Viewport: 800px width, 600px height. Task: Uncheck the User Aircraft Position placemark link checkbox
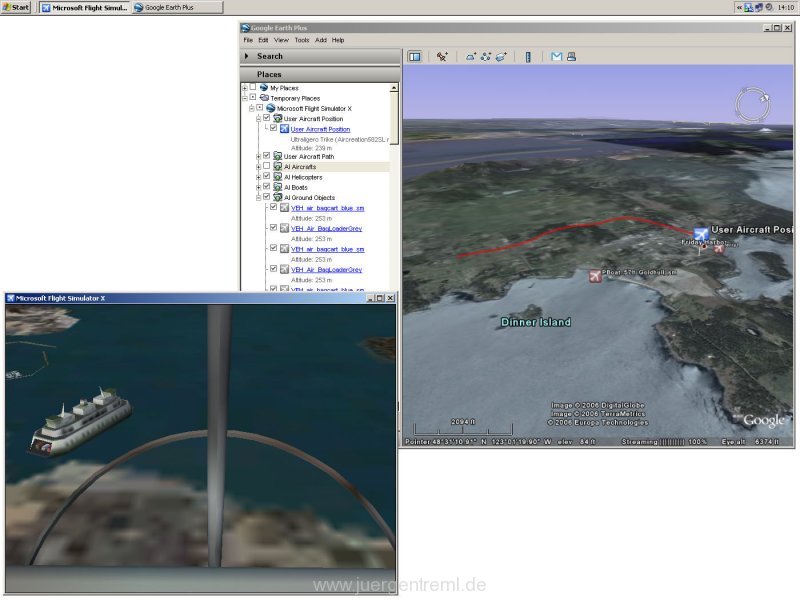coord(273,128)
